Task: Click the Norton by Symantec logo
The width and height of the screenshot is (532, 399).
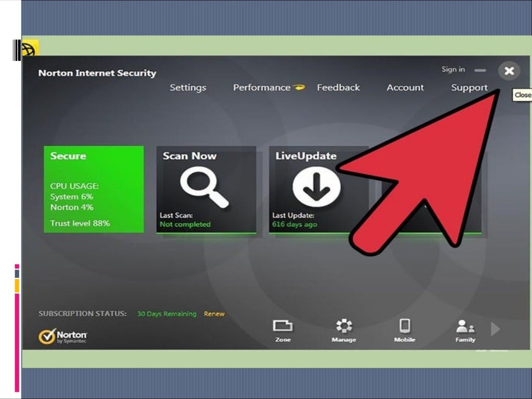Action: (x=62, y=336)
